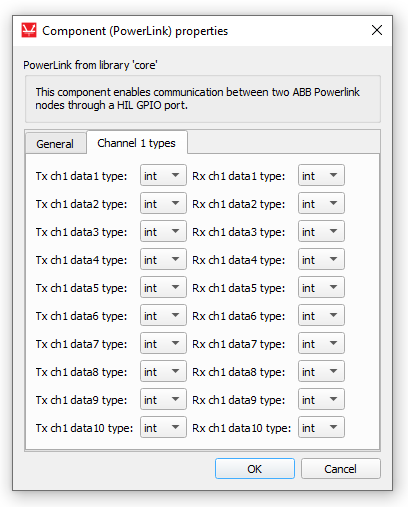The height and width of the screenshot is (507, 408).
Task: Select the Channel 1 types tab
Action: pos(136,143)
